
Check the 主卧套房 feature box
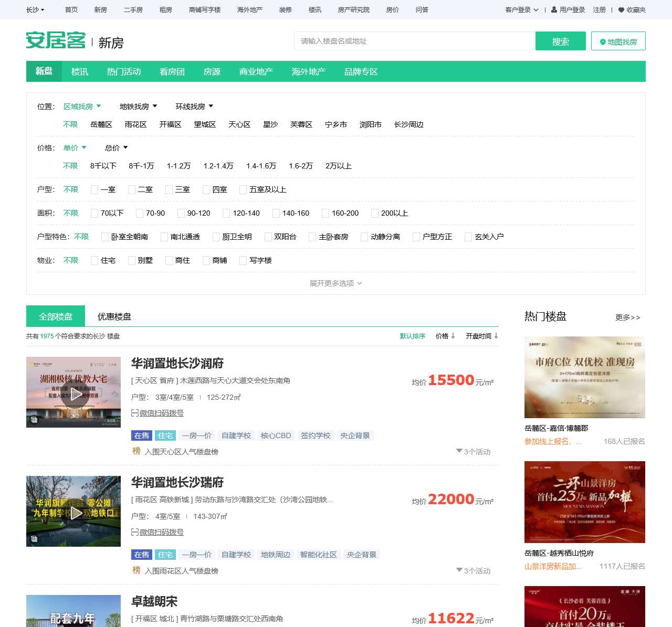(312, 237)
